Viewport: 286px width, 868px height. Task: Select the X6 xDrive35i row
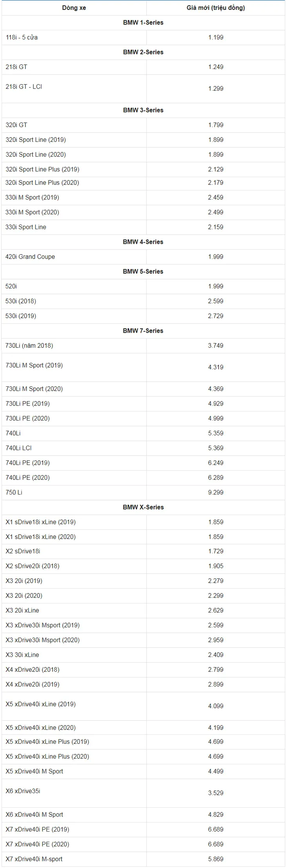(143, 793)
